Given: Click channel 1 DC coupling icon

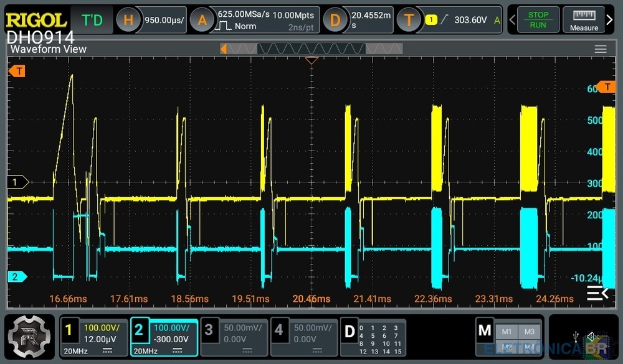Looking at the screenshot, I should [107, 351].
